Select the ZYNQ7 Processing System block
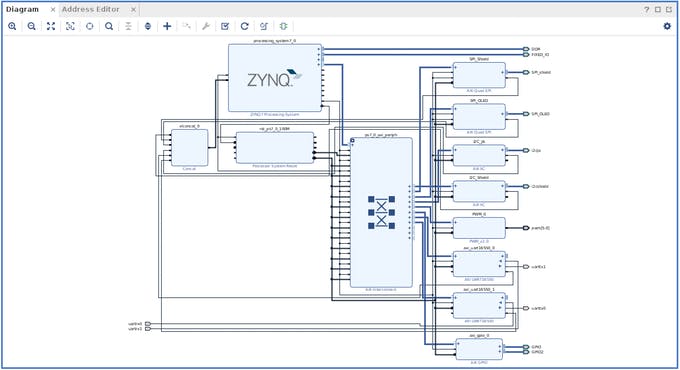 [x=275, y=78]
